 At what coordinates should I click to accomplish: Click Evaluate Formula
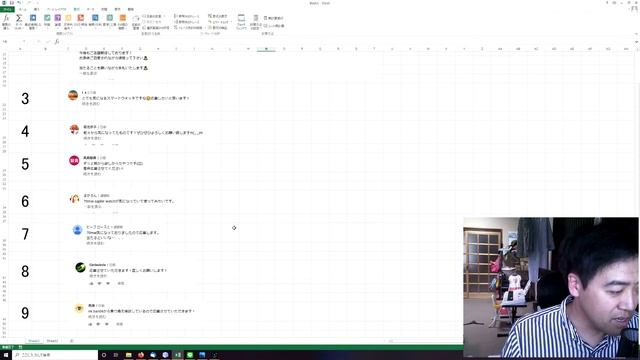[x=218, y=28]
